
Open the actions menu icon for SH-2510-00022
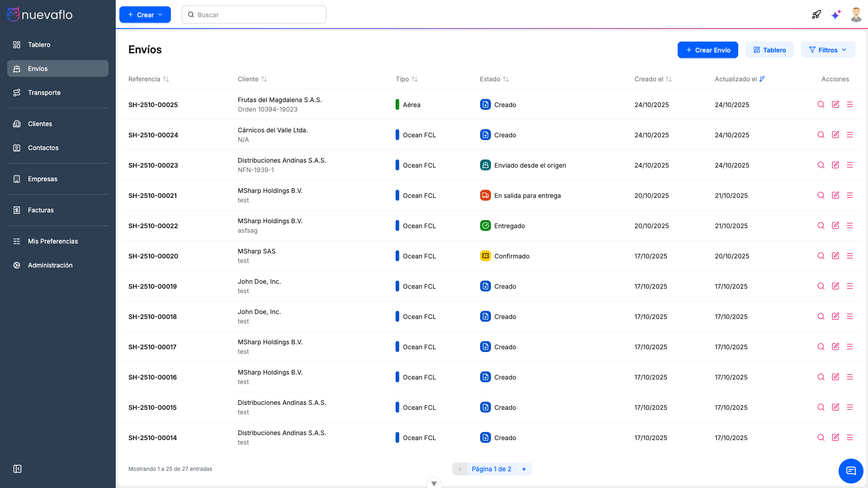click(850, 225)
